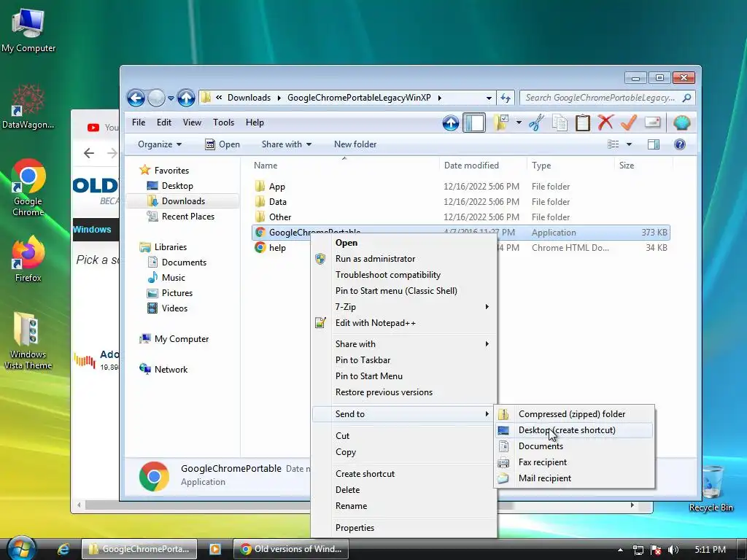The height and width of the screenshot is (560, 747).
Task: Open Internet Explorer from taskbar
Action: point(63,549)
